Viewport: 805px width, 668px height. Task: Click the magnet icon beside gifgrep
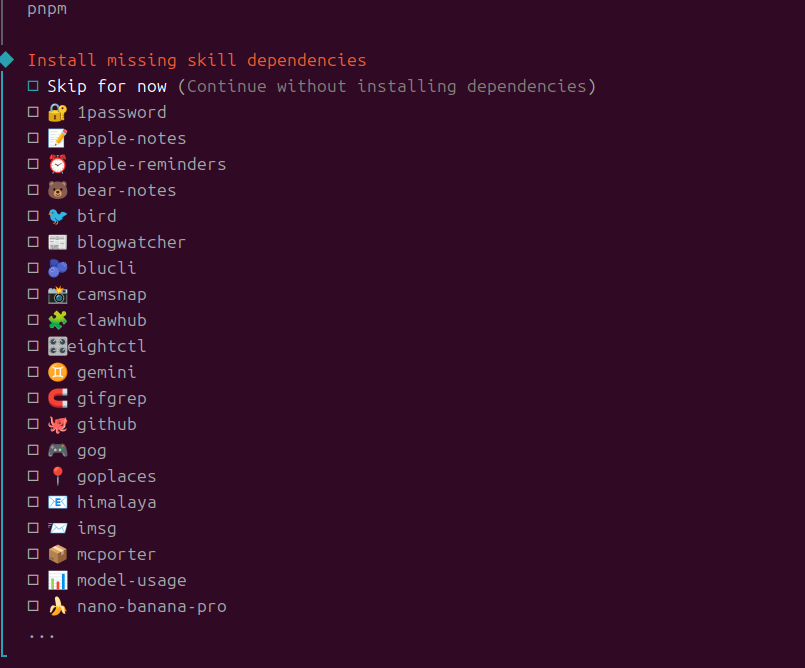[x=57, y=398]
